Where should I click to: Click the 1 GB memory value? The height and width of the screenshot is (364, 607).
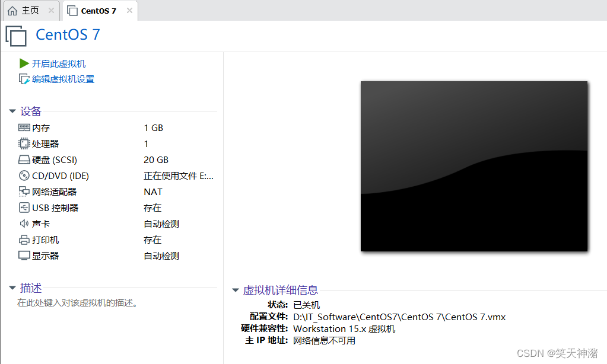pyautogui.click(x=153, y=127)
